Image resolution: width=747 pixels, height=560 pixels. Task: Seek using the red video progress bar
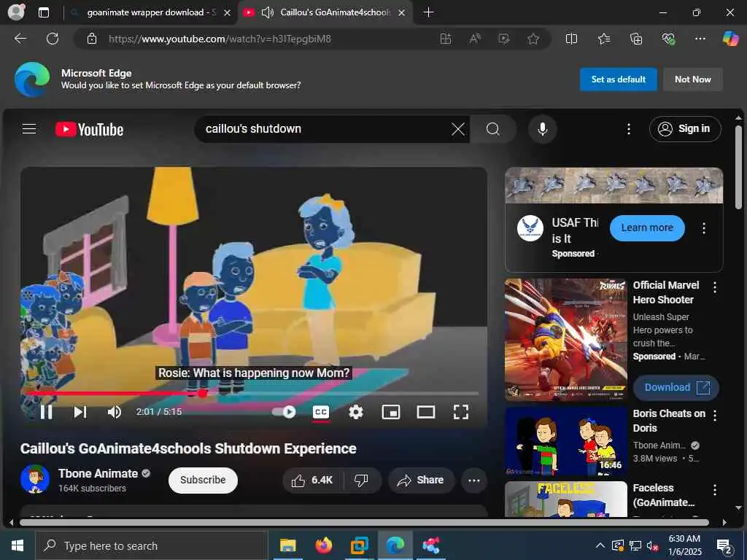[252, 393]
